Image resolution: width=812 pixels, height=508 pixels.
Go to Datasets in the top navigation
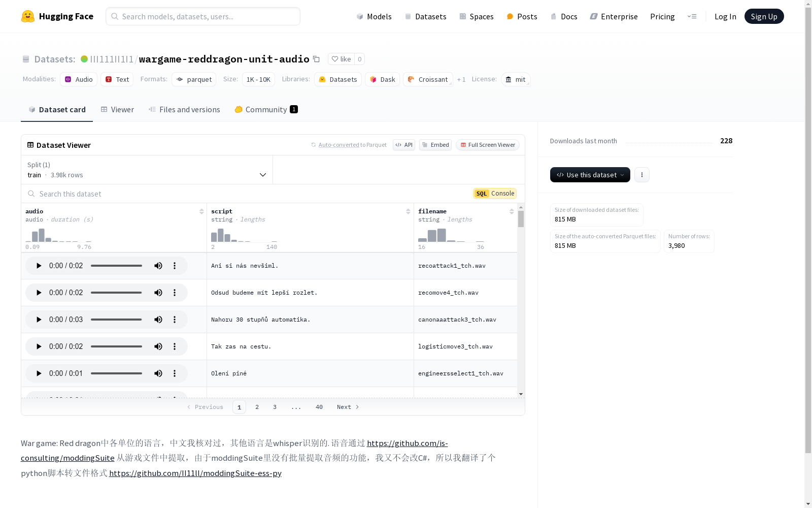pos(425,16)
